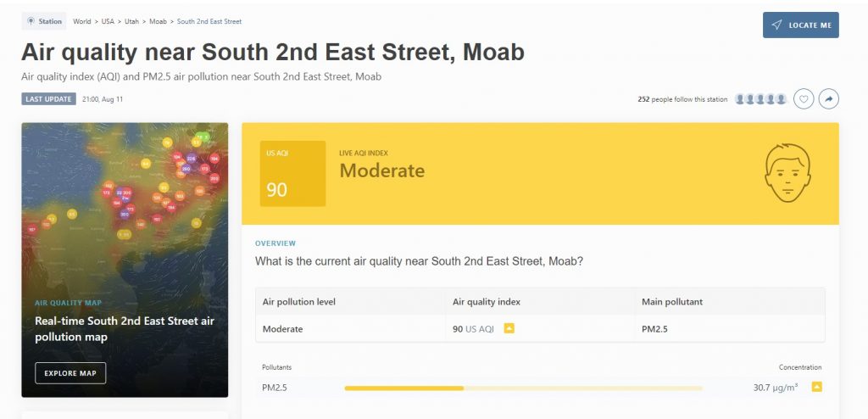Expand the PM2.5 concentration warning arrow
This screenshot has height=419, width=868.
coord(816,388)
